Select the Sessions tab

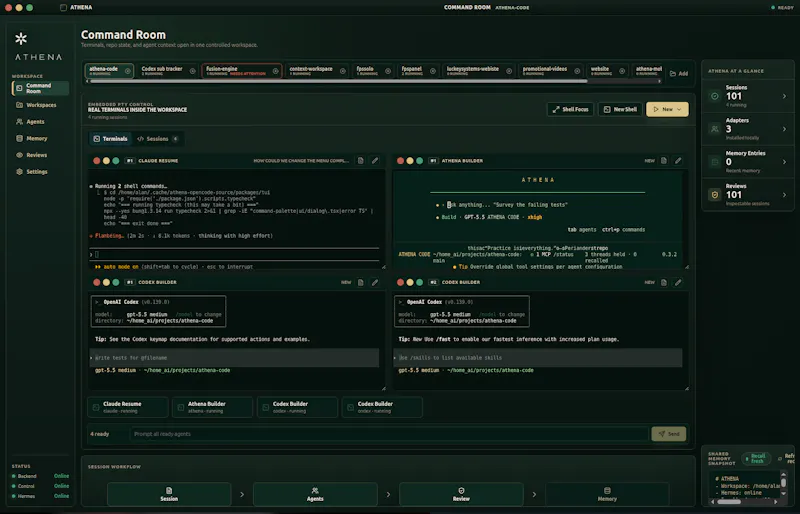click(x=157, y=139)
